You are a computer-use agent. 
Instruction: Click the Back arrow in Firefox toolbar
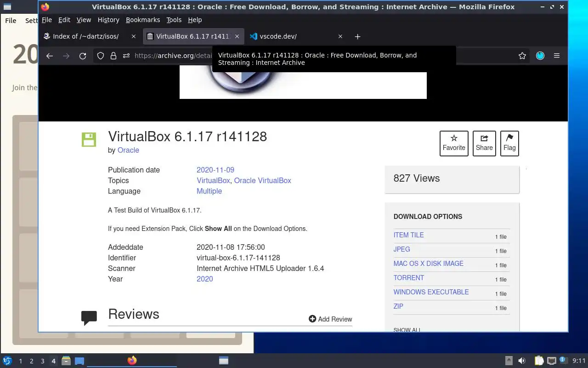tap(50, 56)
